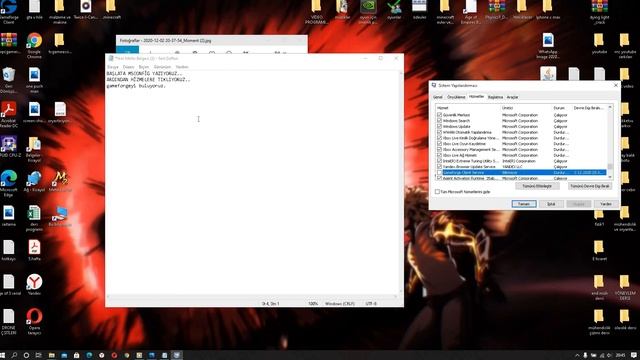This screenshot has width=640, height=360.
Task: Open the 'youtube' folder on desktop
Action: (599, 43)
